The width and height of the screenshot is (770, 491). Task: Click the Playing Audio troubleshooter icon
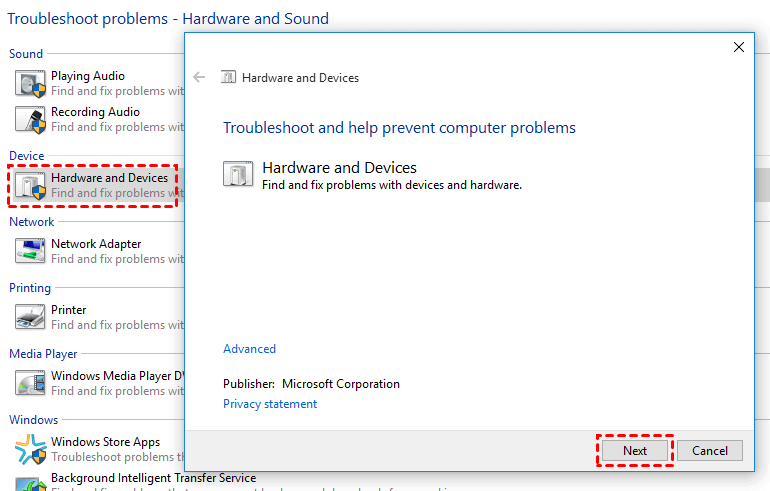(31, 83)
